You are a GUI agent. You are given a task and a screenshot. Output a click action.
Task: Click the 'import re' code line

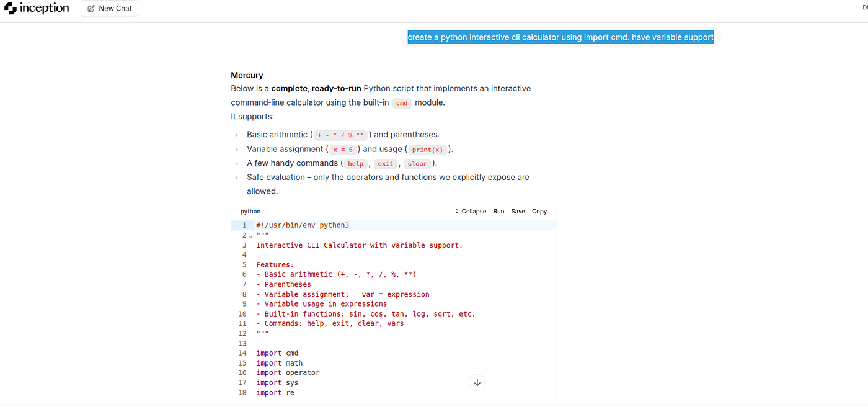pyautogui.click(x=275, y=393)
